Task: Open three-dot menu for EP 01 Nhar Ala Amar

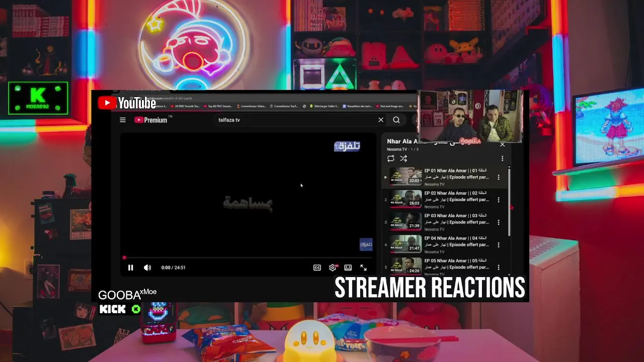Action: pos(499,177)
